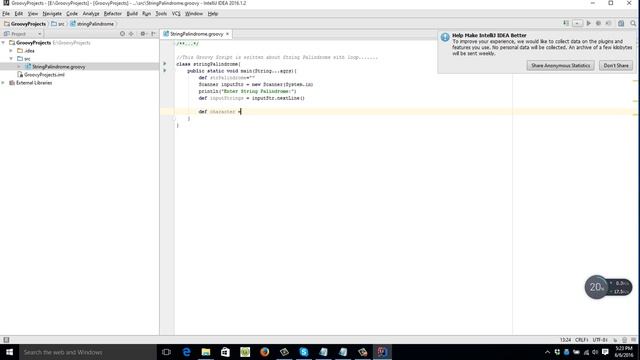Viewport: 640px width, 360px height.
Task: Click the Collapse All icon in Project panel
Action: click(131, 34)
